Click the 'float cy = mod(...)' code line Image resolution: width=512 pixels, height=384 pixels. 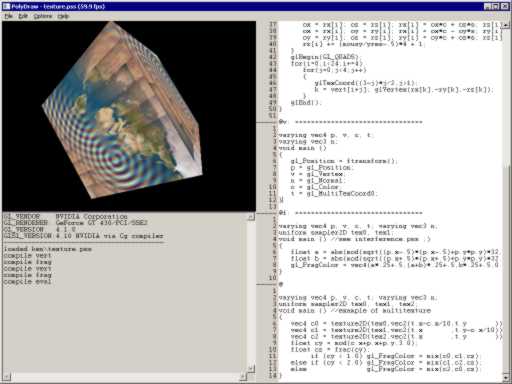353,343
